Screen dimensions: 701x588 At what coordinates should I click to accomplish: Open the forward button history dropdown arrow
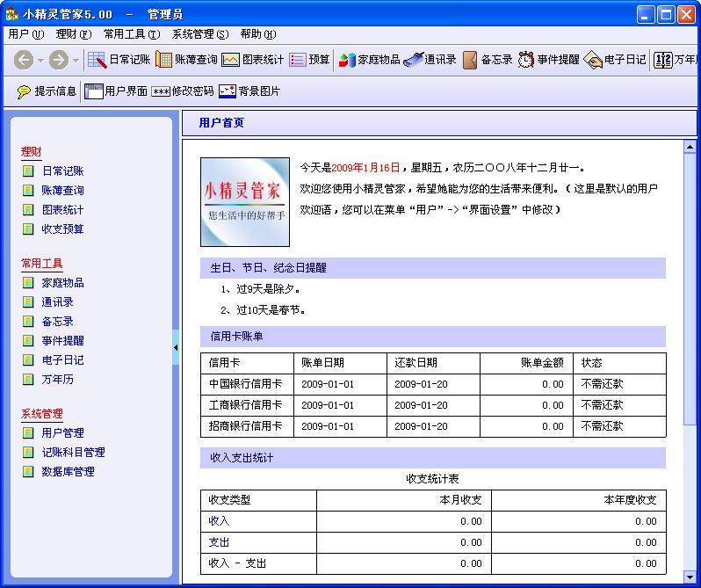tap(76, 60)
